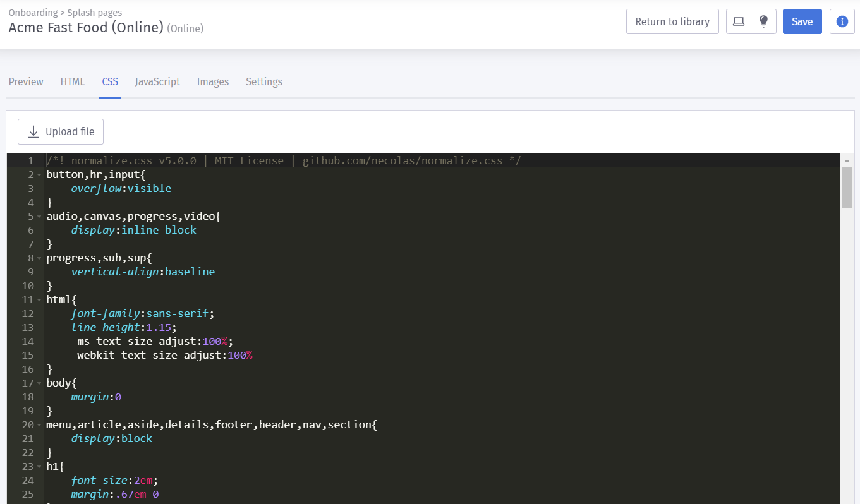This screenshot has height=504, width=860.
Task: Click the scrollbar up arrow
Action: (847, 161)
